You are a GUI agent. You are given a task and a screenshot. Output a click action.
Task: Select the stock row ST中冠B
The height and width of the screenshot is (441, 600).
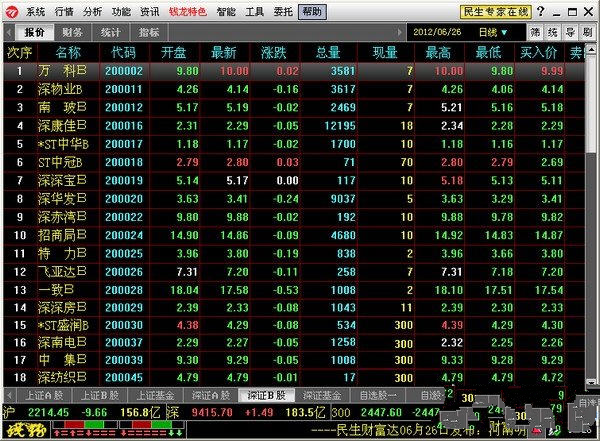[x=294, y=162]
